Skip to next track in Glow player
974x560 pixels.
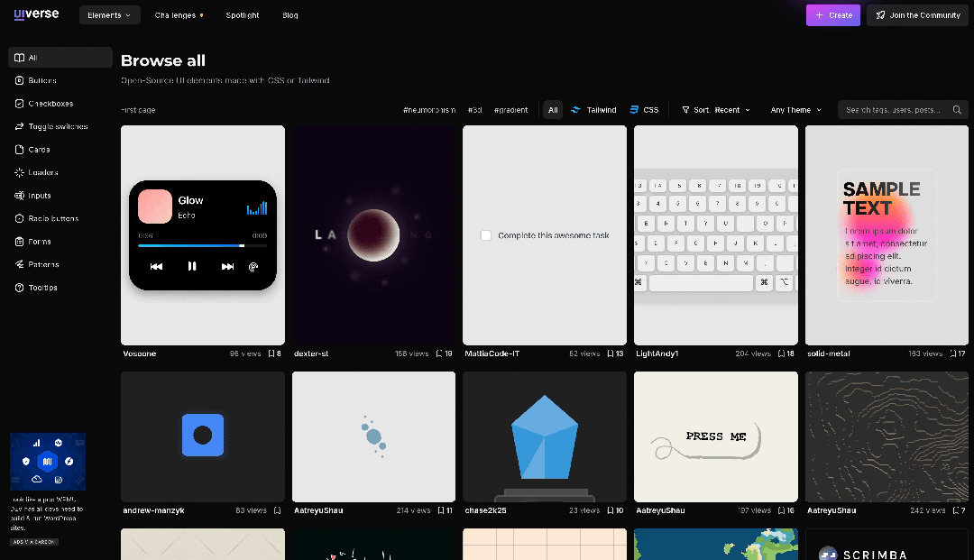tap(227, 266)
